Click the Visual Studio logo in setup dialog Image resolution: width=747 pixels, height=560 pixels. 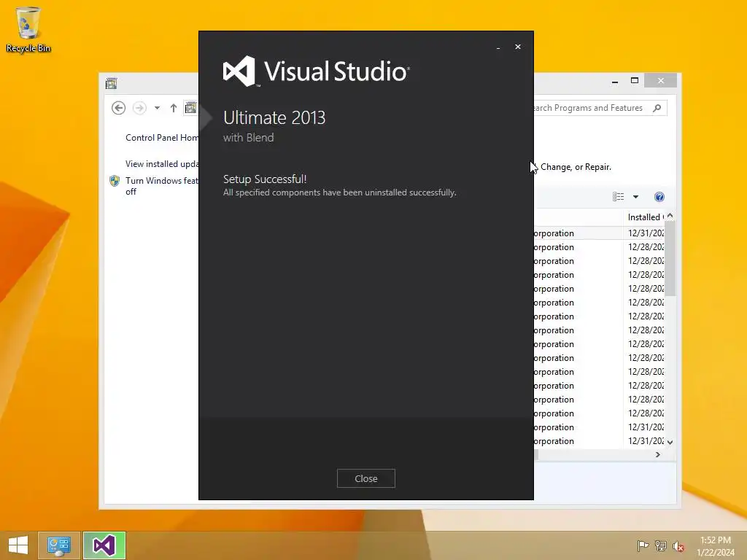point(317,71)
